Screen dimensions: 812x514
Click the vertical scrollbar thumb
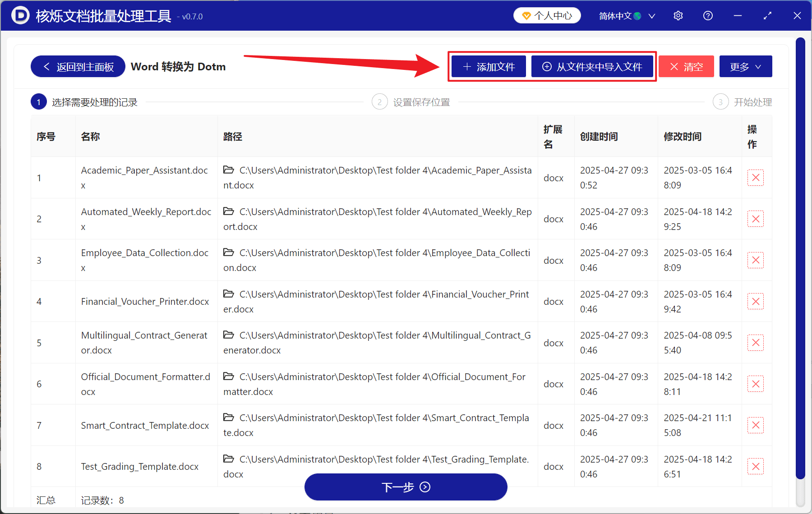[800, 258]
